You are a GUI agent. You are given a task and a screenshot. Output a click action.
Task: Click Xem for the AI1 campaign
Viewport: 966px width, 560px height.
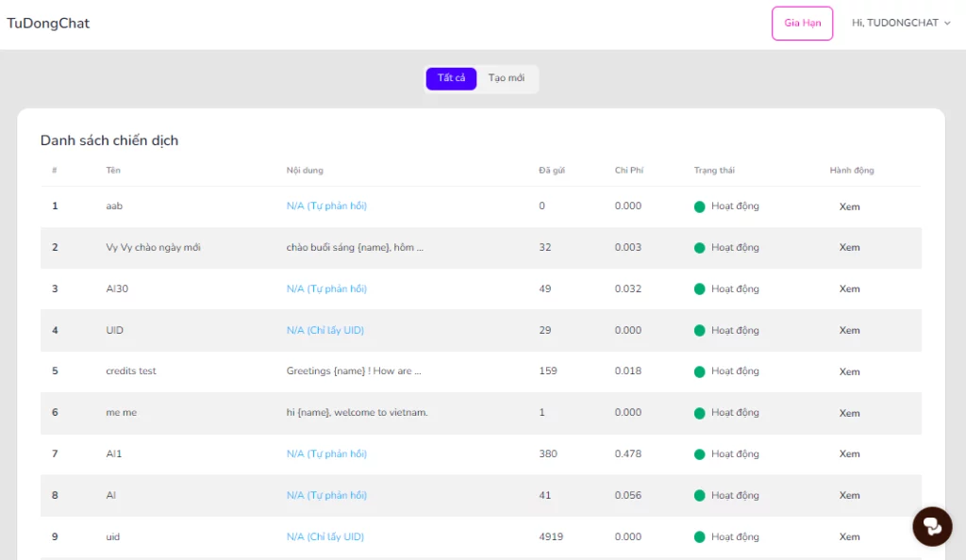tap(849, 453)
